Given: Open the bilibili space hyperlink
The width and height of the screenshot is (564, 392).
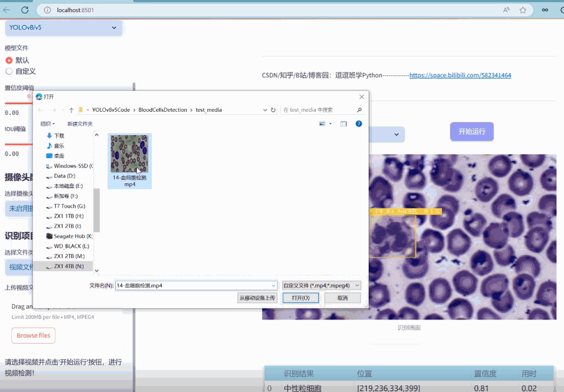Looking at the screenshot, I should pyautogui.click(x=460, y=76).
